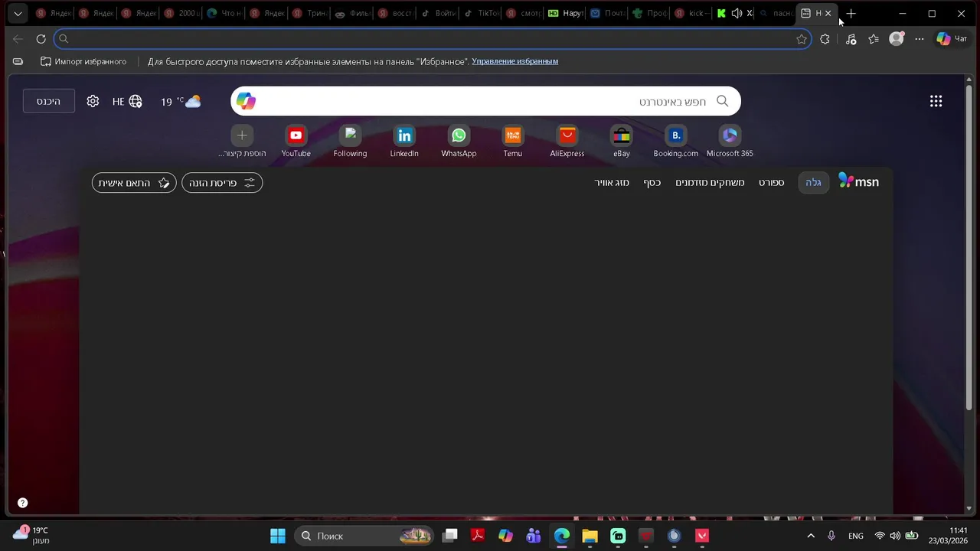The width and height of the screenshot is (980, 551).
Task: Open the Copilot Чат button
Action: (x=952, y=39)
